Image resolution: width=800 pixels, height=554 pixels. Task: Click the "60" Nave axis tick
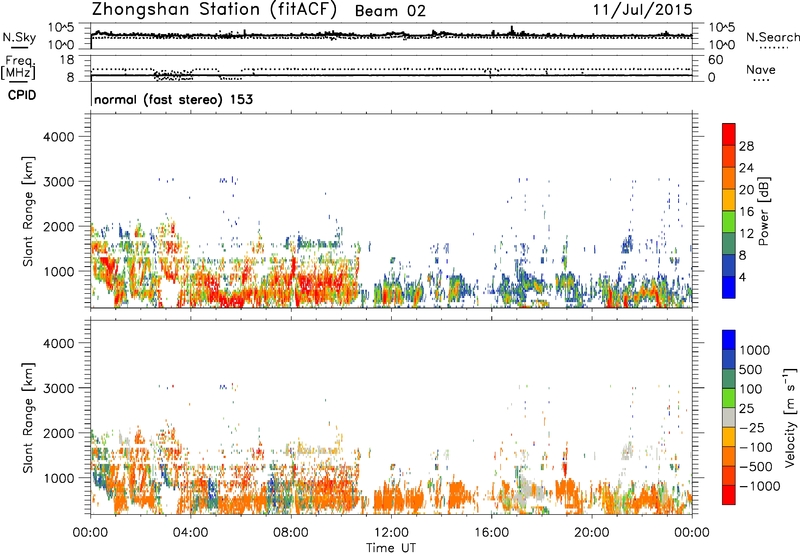coord(716,60)
